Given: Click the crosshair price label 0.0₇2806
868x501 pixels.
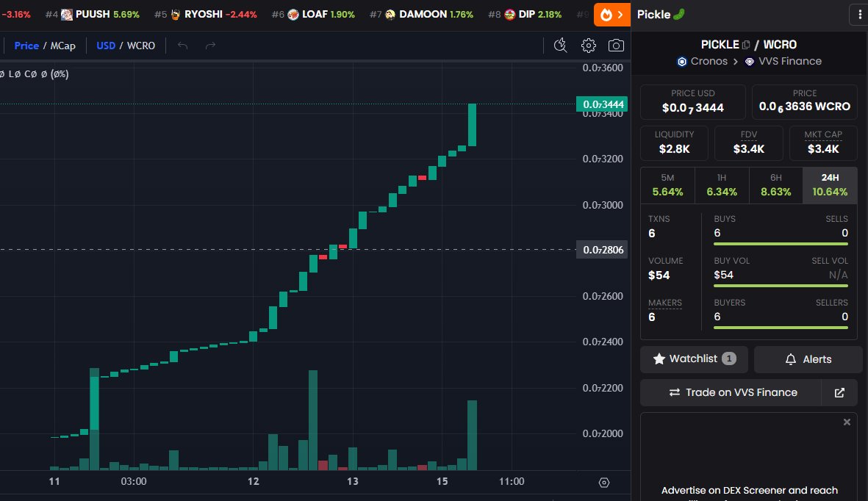Looking at the screenshot, I should (602, 250).
